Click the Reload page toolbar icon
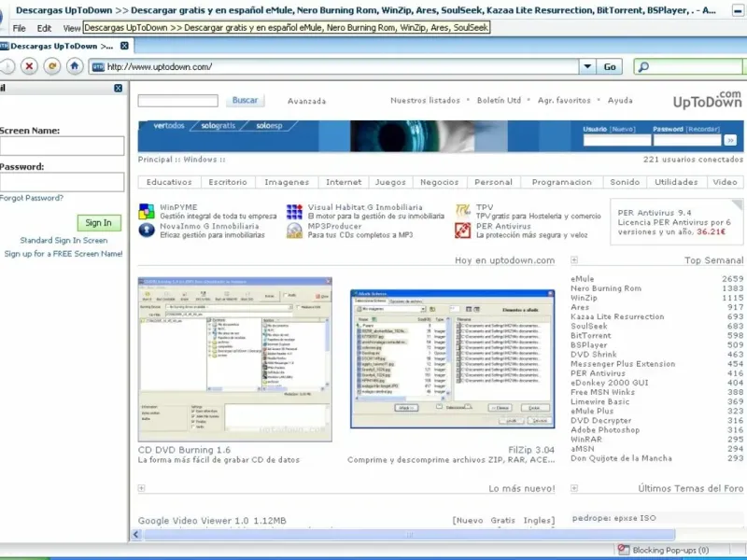This screenshot has height=560, width=747. [x=52, y=66]
